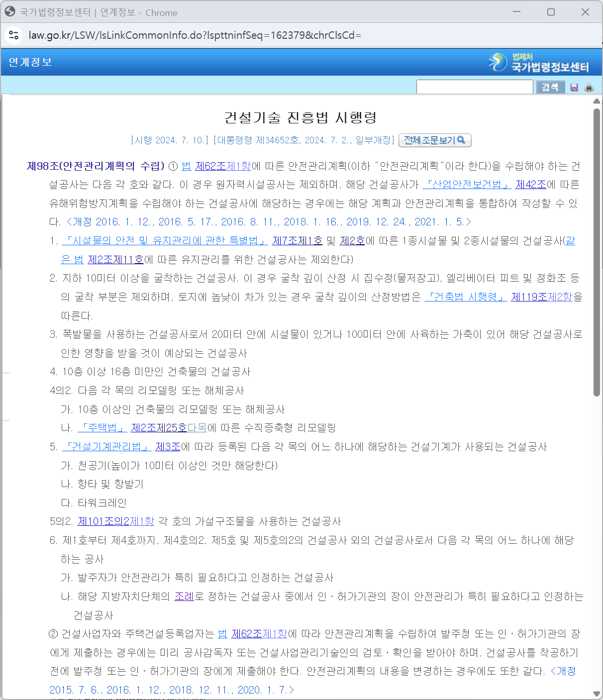The height and width of the screenshot is (700, 603).
Task: Click the printer icon in the toolbar
Action: point(589,88)
